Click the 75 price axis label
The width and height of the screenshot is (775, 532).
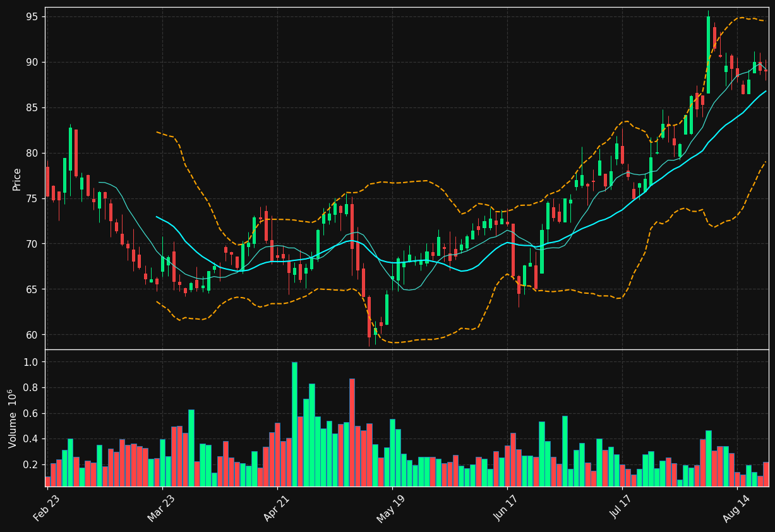tap(32, 198)
